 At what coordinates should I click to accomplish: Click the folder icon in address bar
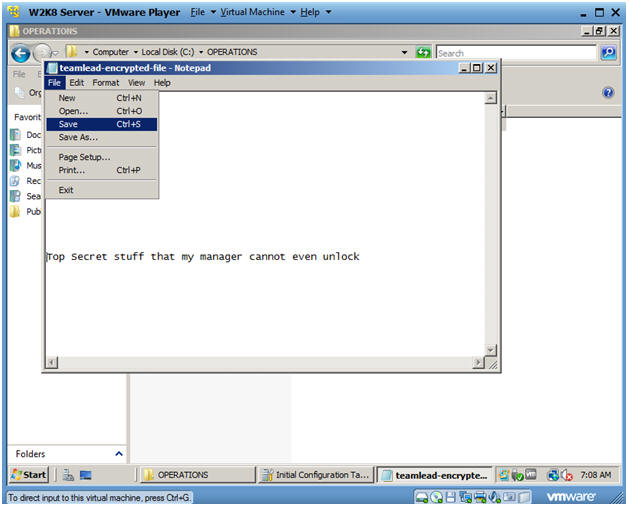pyautogui.click(x=72, y=52)
